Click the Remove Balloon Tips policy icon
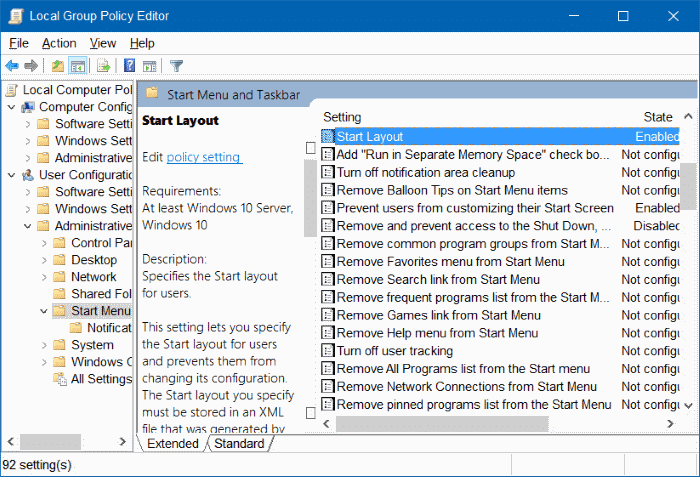 coord(328,190)
